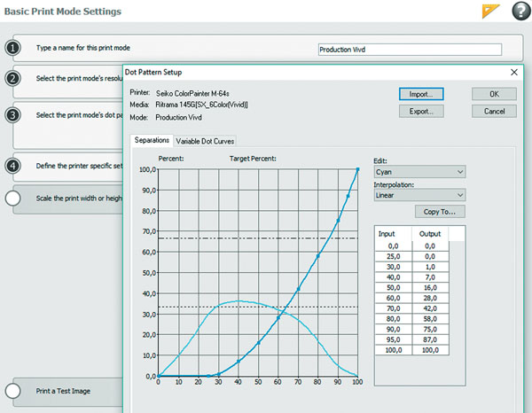Click the Type a name for this print mode label
This screenshot has width=532, height=413.
click(83, 48)
